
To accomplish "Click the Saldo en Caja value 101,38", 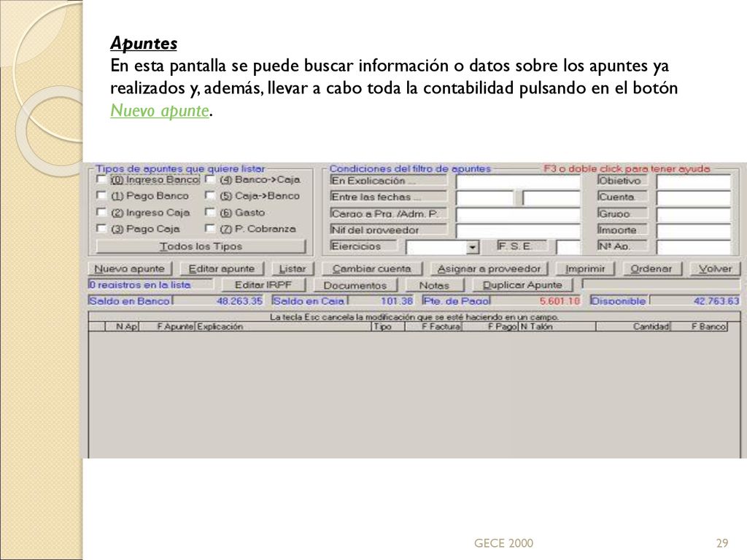I will tap(396, 301).
